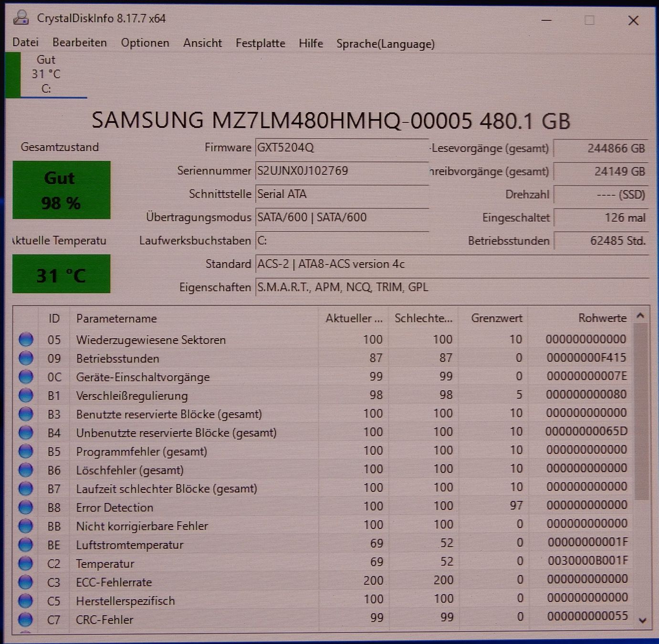Open the Festplatte menu

[x=260, y=43]
